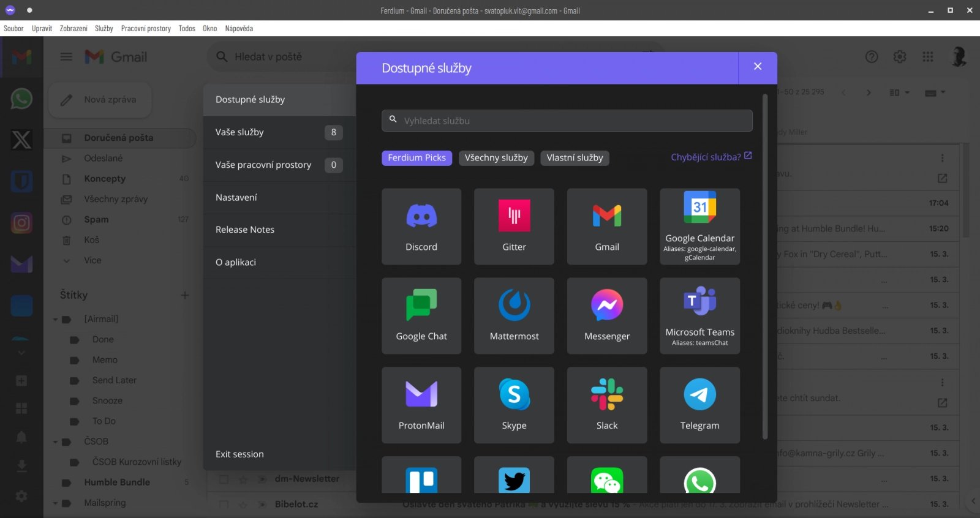Open Dostupné služby in settings navigation
Screen dimensions: 980x518
click(279, 100)
